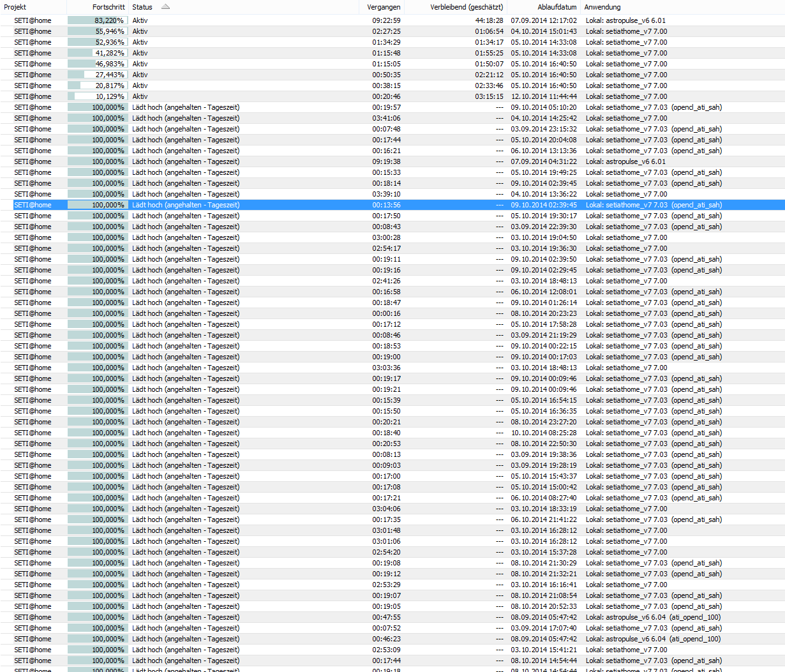The width and height of the screenshot is (785, 672).
Task: Select row with elapsed time 02:41:26
Action: (x=392, y=281)
